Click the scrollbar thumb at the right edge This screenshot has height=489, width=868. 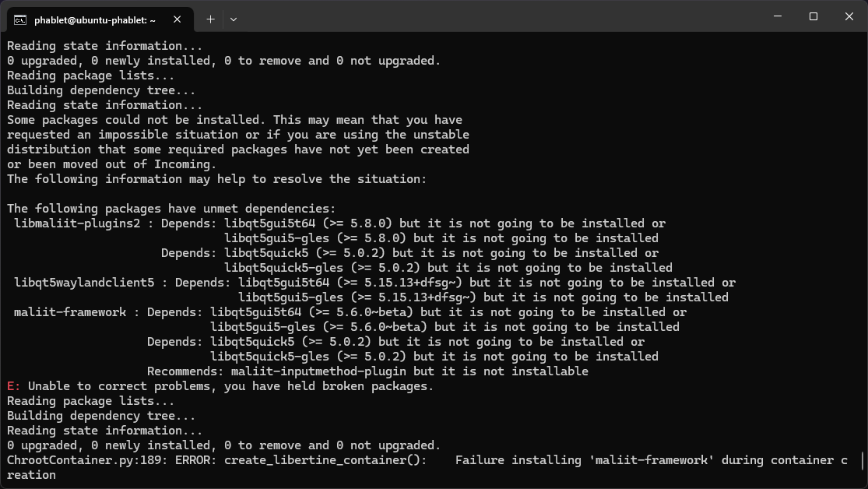(863, 459)
